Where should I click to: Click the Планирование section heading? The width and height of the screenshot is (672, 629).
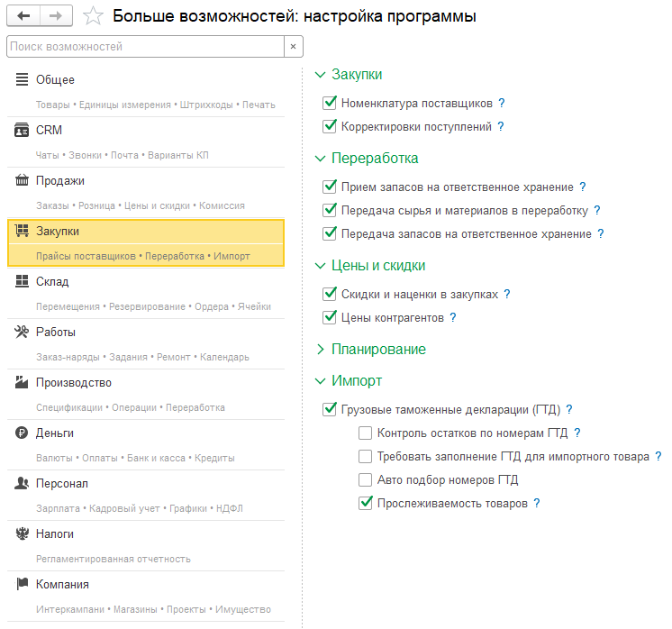[378, 349]
